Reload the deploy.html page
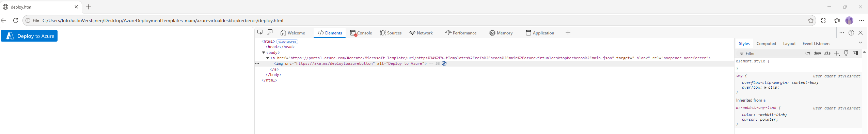This screenshot has width=868, height=134. coord(16,20)
